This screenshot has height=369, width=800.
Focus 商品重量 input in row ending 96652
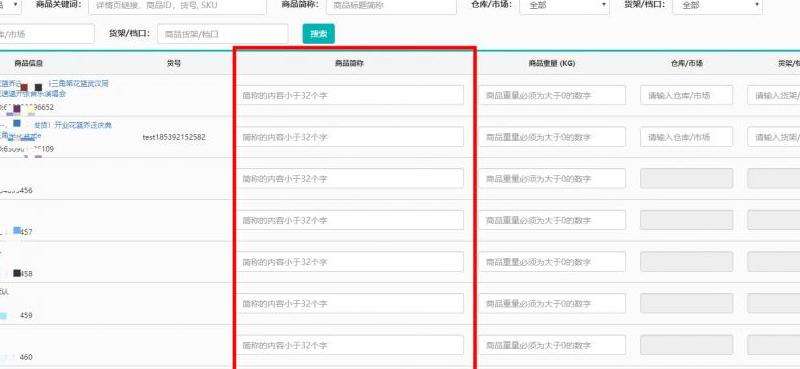coord(552,95)
